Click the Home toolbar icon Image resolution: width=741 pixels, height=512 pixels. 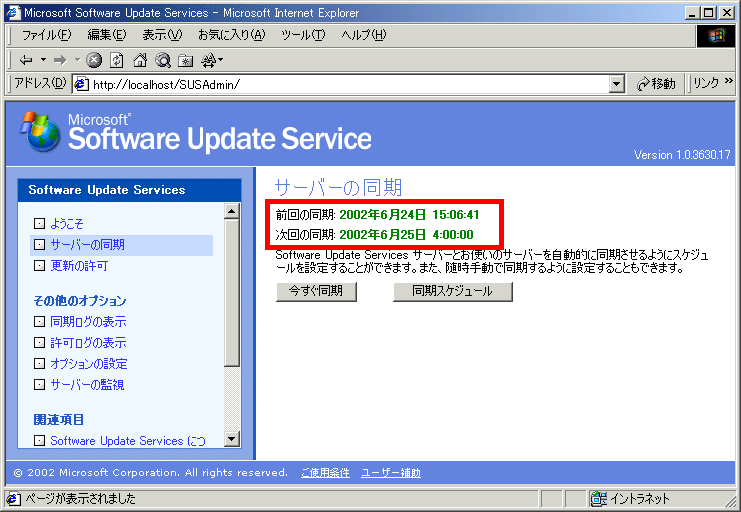pos(140,60)
